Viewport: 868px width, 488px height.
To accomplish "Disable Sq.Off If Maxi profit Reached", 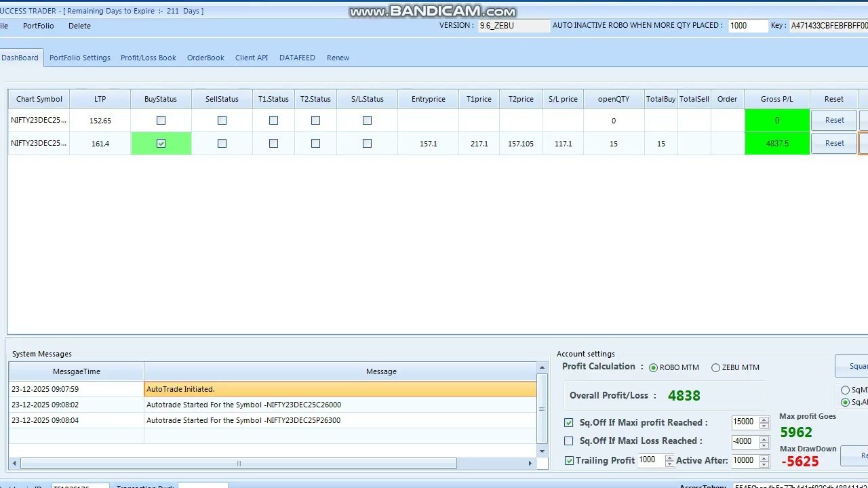I will (568, 422).
